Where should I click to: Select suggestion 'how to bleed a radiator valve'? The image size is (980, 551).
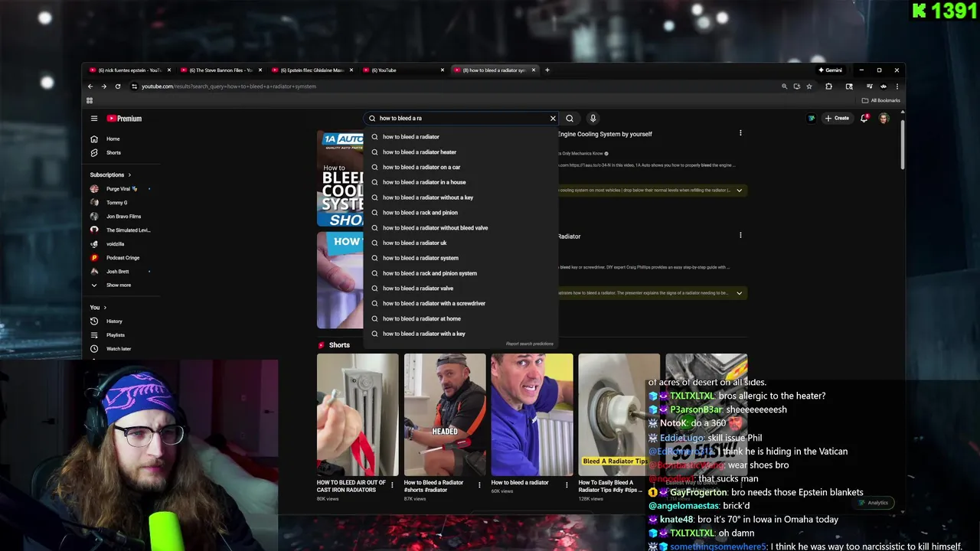pos(462,289)
